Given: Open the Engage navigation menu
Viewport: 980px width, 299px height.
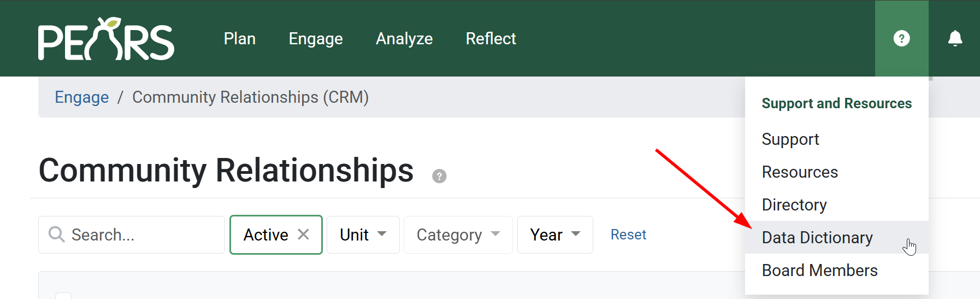Looking at the screenshot, I should tap(316, 39).
